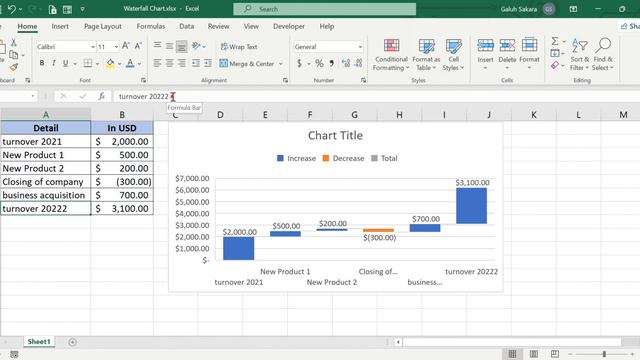Click the Copy icon in clipboard group
640x360 pixels.
(13, 55)
